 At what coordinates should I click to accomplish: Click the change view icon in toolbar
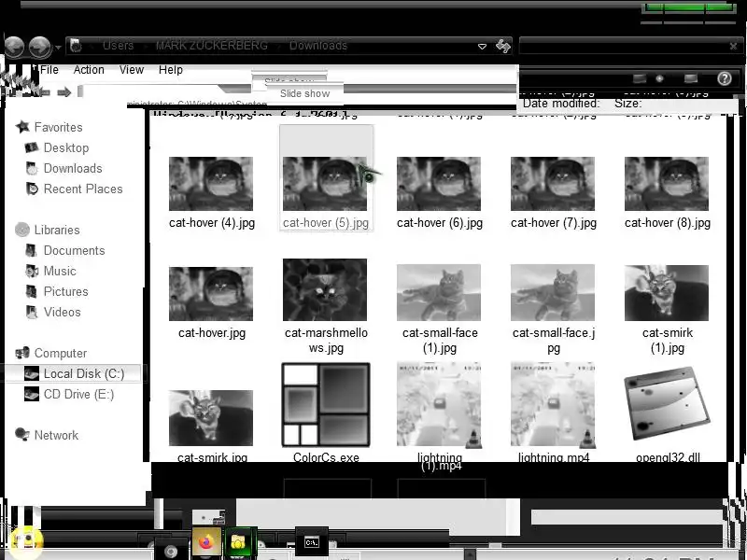(640, 78)
